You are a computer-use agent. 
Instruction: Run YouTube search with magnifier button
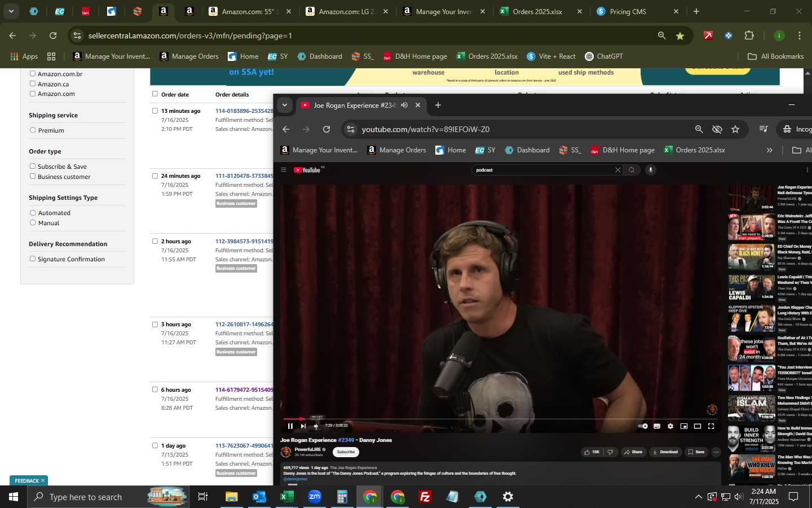632,170
